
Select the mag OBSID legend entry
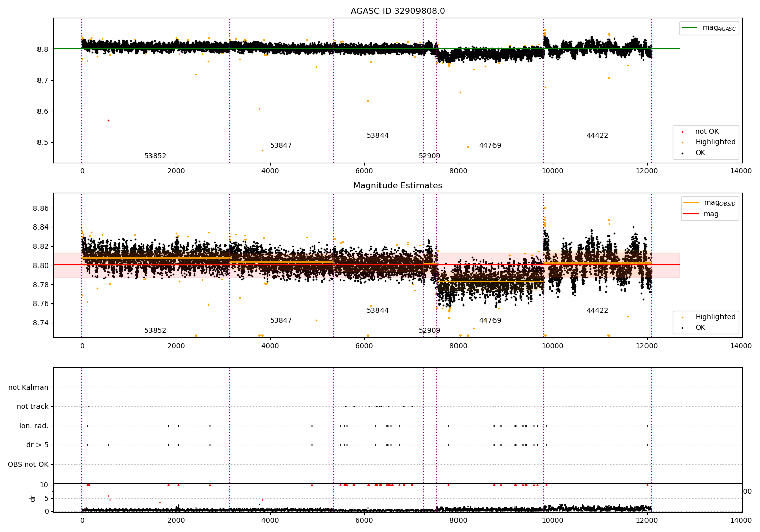click(x=710, y=203)
